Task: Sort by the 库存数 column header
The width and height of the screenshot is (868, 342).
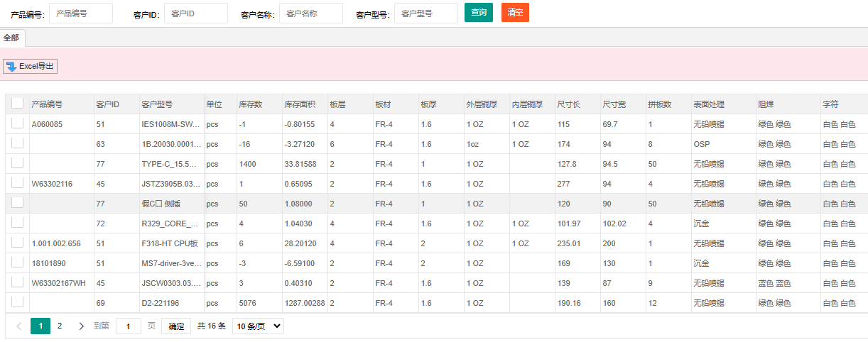Action: (x=251, y=104)
